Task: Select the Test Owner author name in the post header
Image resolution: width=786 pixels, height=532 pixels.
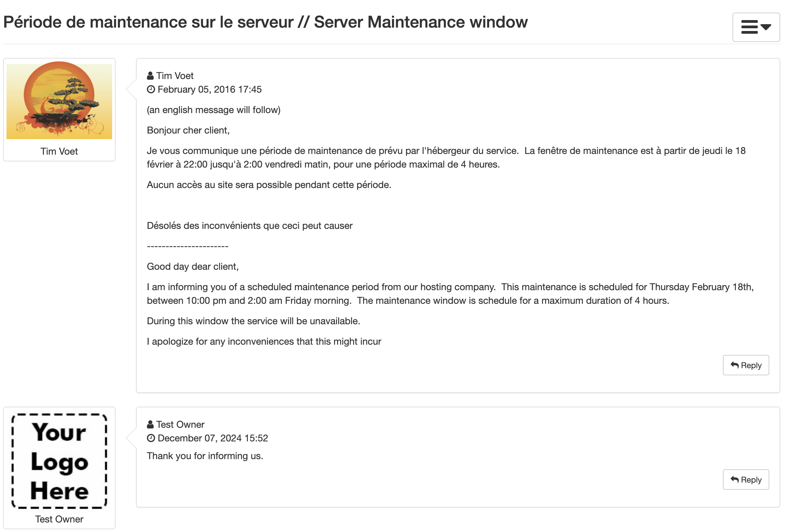Action: (x=180, y=424)
